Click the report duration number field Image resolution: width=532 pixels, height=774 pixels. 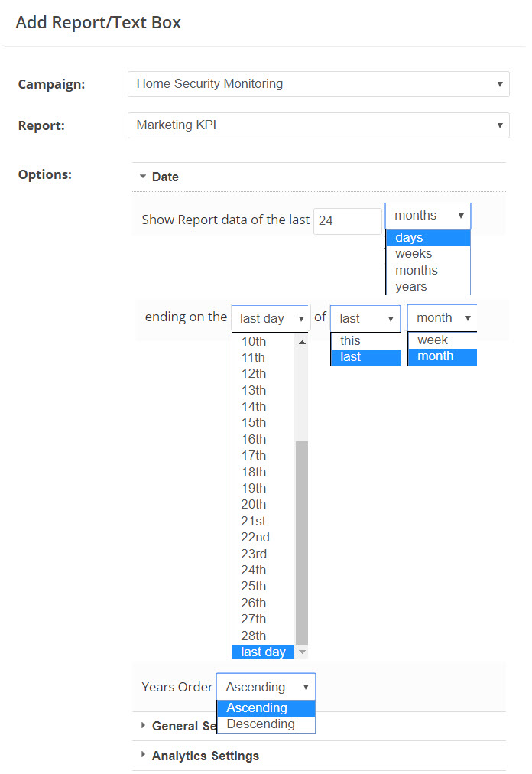pyautogui.click(x=347, y=220)
